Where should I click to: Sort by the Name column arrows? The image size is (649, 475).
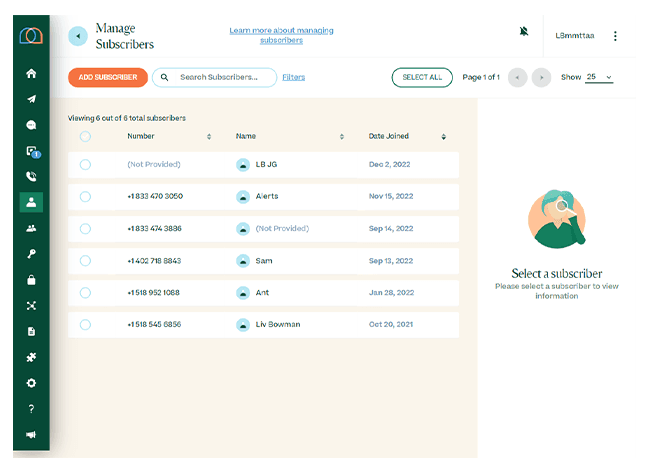[x=342, y=137]
